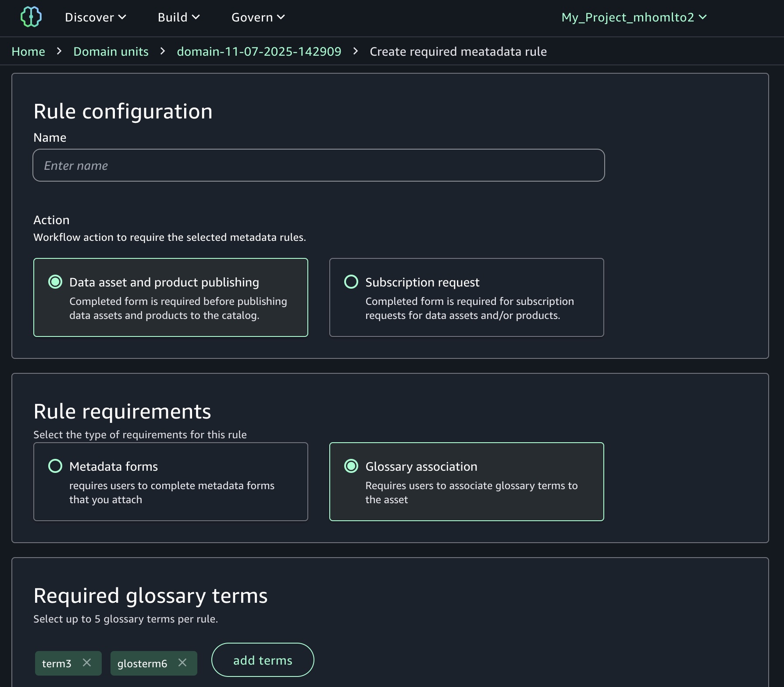
Task: Remove the term3 glossary tag
Action: 87,663
